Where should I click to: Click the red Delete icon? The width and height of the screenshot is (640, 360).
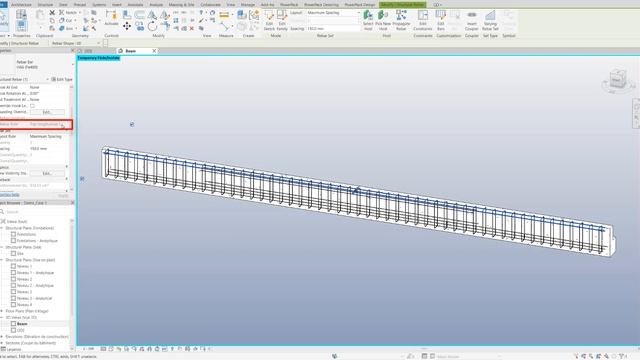point(191,29)
